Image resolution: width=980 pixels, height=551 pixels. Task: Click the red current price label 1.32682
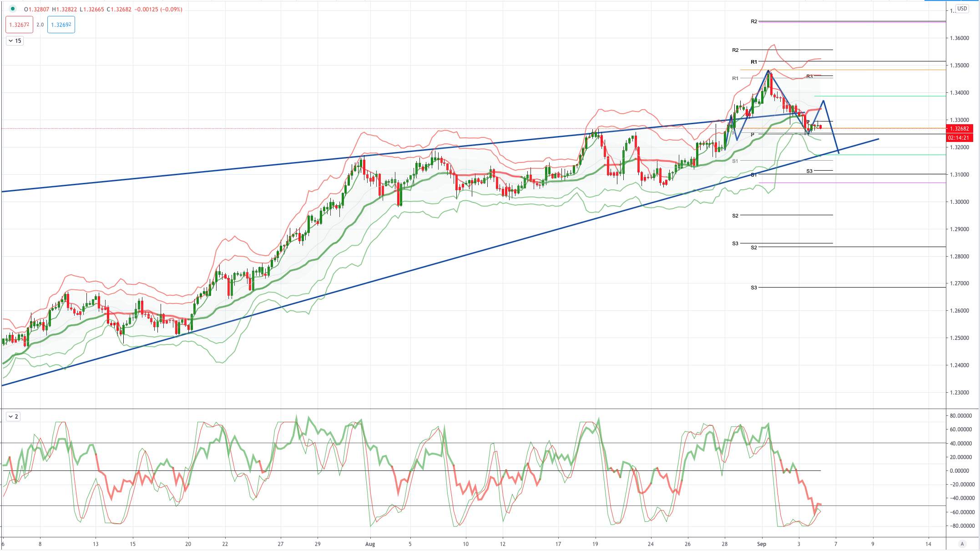(959, 129)
